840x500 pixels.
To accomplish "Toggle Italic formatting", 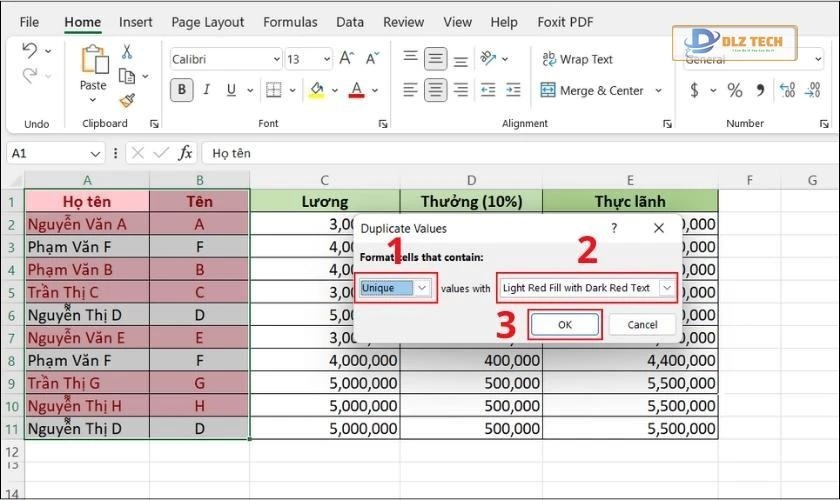I will [207, 90].
